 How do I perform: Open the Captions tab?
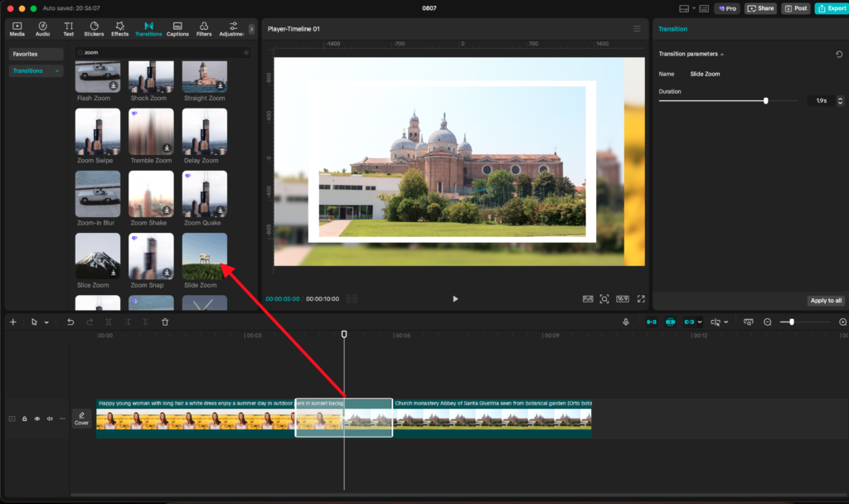177,29
